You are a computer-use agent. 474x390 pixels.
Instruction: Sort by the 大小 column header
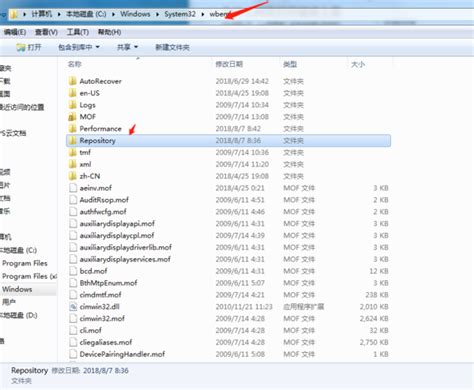click(358, 64)
